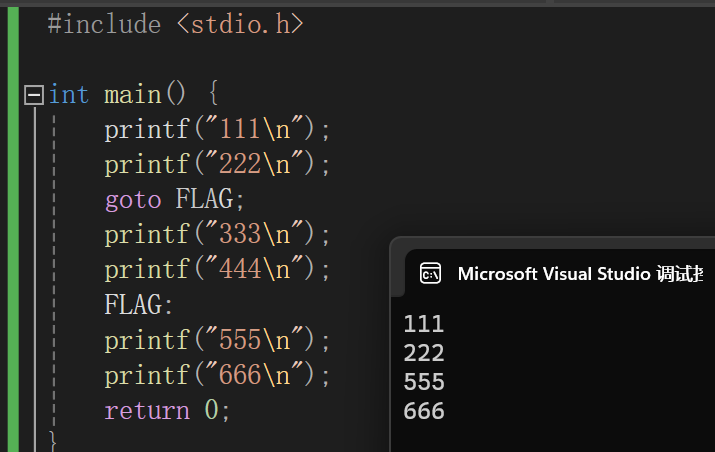Click the printf "555\n" statement
This screenshot has width=715, height=452.
216,340
